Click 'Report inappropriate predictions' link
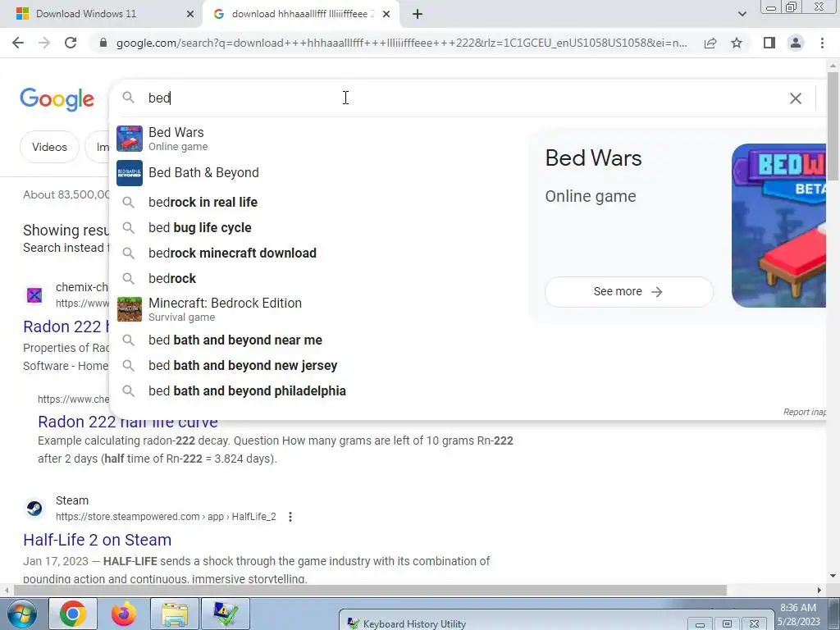Screen dimensions: 840x630 (804, 412)
